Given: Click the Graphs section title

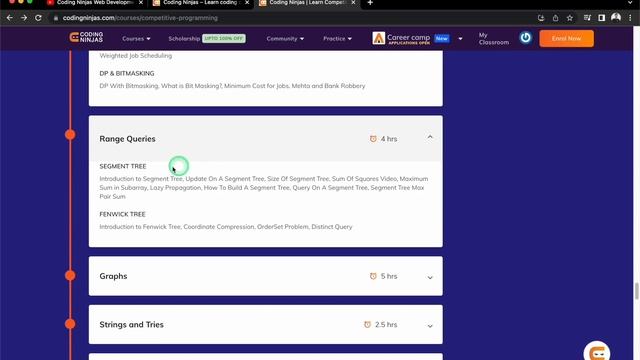Looking at the screenshot, I should (x=113, y=276).
